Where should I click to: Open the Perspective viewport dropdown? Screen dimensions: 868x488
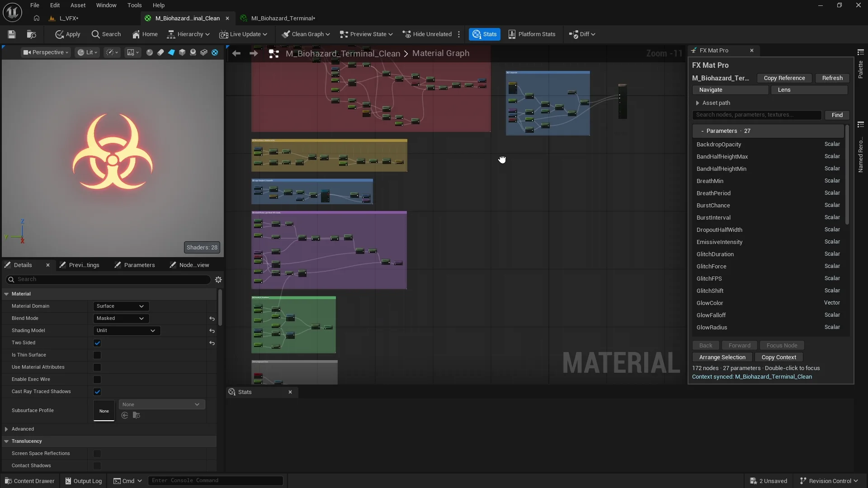pos(46,52)
